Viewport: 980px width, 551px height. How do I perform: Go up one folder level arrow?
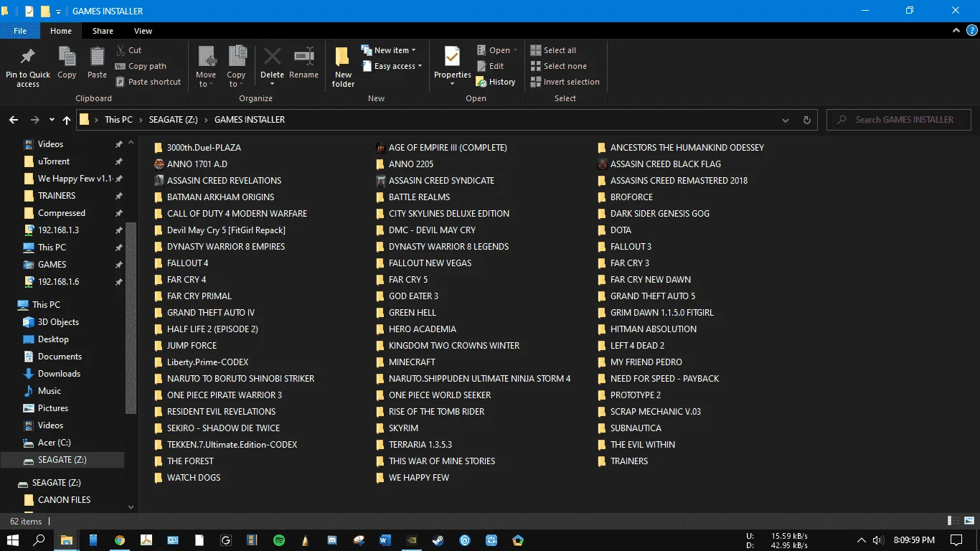click(x=67, y=120)
